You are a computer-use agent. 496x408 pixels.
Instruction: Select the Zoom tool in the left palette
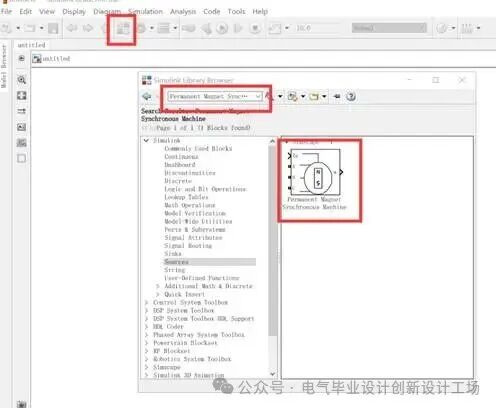click(x=22, y=80)
